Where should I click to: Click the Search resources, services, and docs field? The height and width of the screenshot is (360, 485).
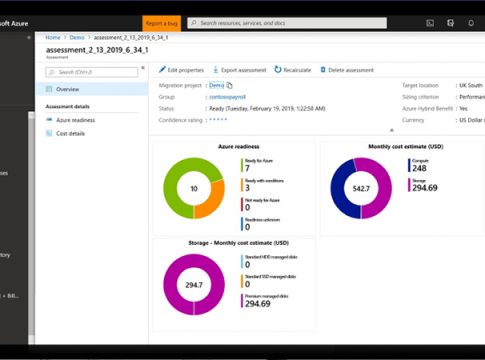[287, 23]
